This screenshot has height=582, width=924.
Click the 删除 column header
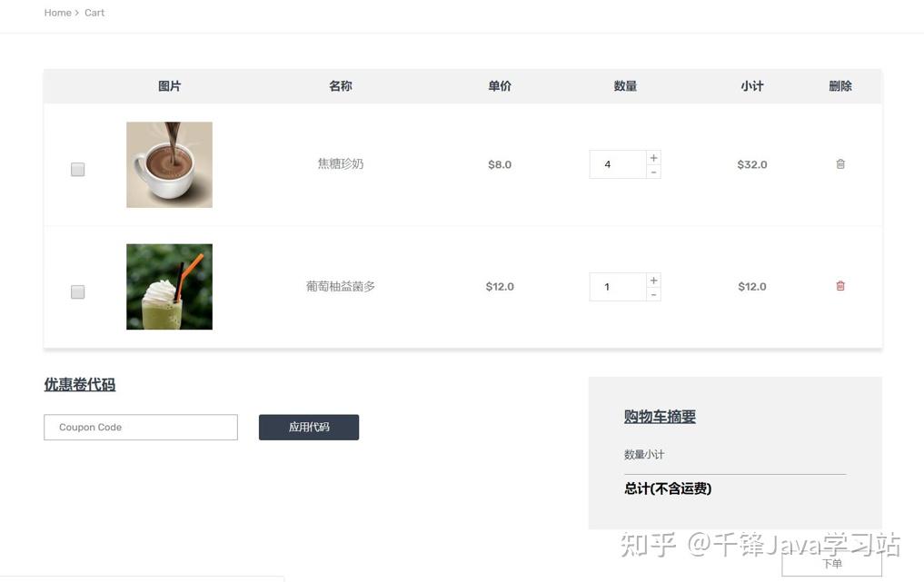840,86
